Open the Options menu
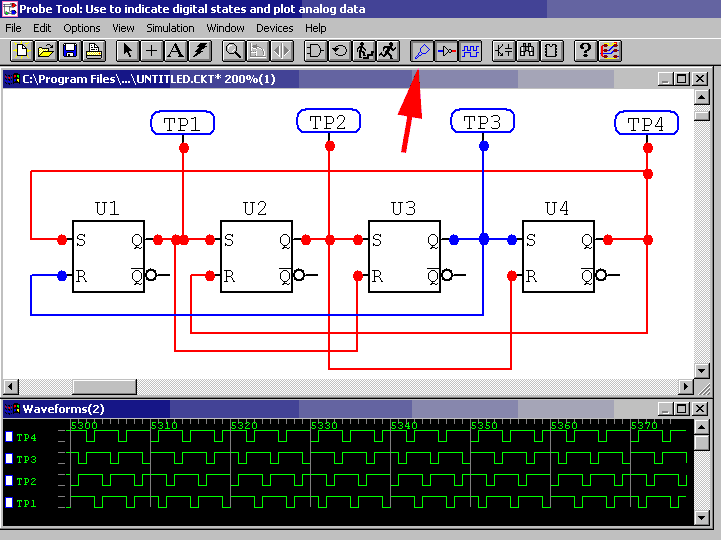Image resolution: width=721 pixels, height=540 pixels. 82,28
